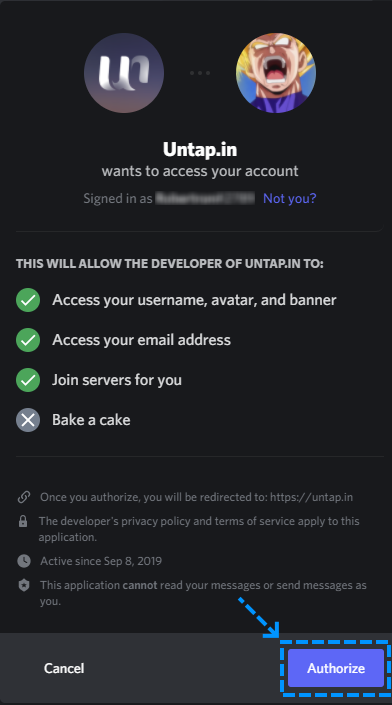Authorize the Untap.in application
The width and height of the screenshot is (392, 705).
pos(336,668)
